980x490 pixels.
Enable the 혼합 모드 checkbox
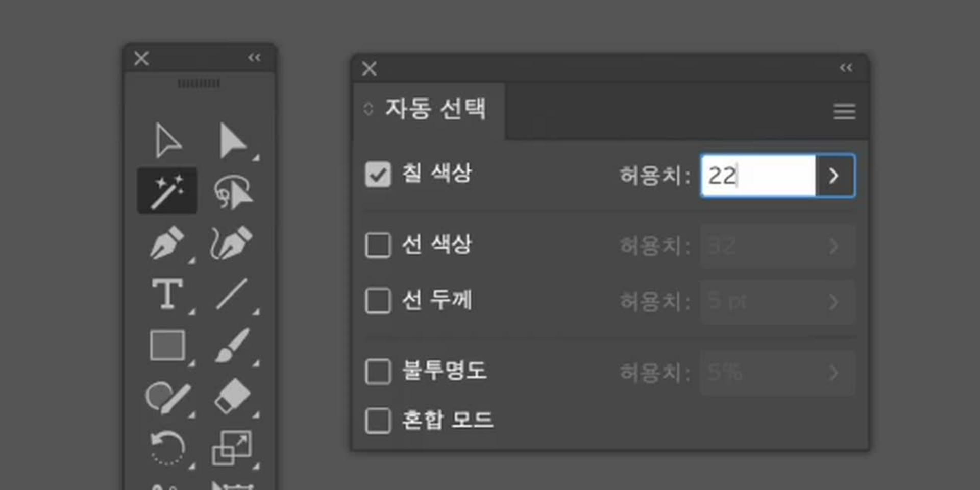pos(378,421)
